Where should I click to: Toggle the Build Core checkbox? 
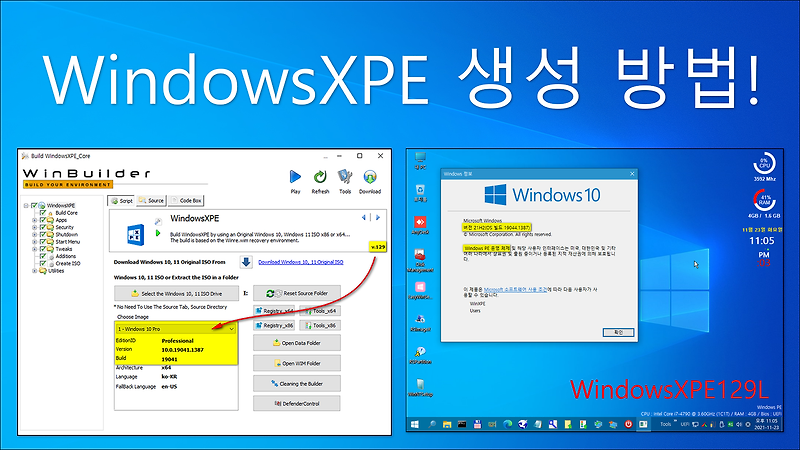pyautogui.click(x=43, y=213)
